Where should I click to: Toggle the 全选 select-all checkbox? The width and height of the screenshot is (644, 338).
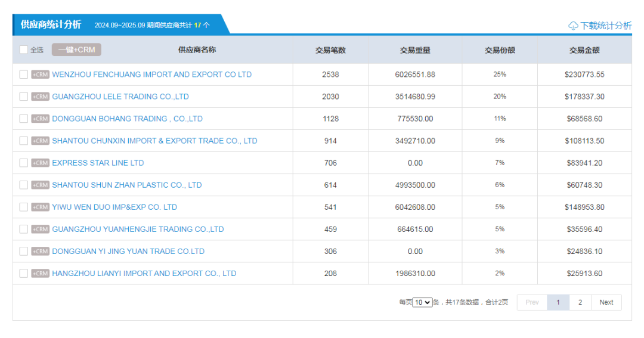click(x=24, y=49)
